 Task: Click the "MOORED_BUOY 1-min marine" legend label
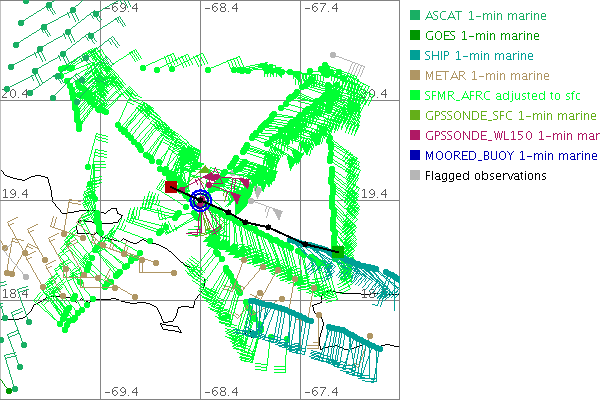point(511,156)
